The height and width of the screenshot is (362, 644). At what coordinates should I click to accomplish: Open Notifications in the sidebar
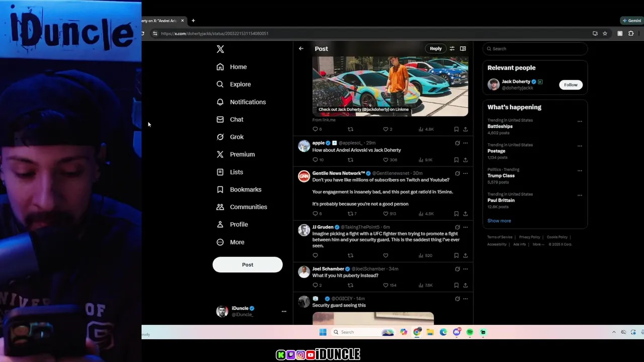[x=241, y=102]
